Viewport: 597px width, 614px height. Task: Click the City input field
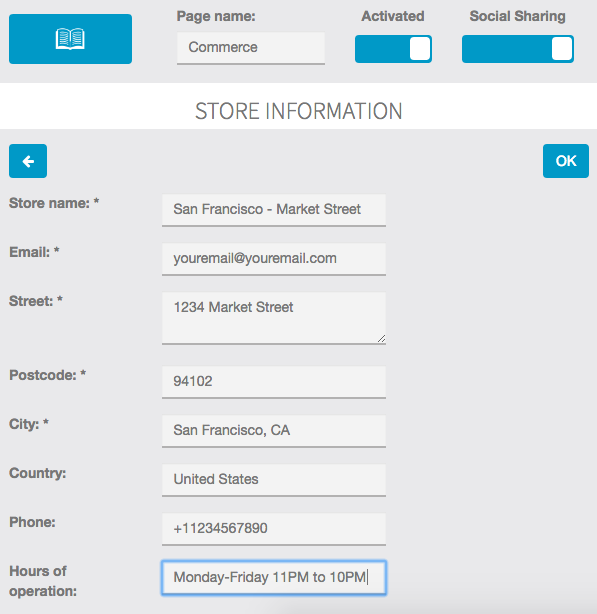click(274, 431)
